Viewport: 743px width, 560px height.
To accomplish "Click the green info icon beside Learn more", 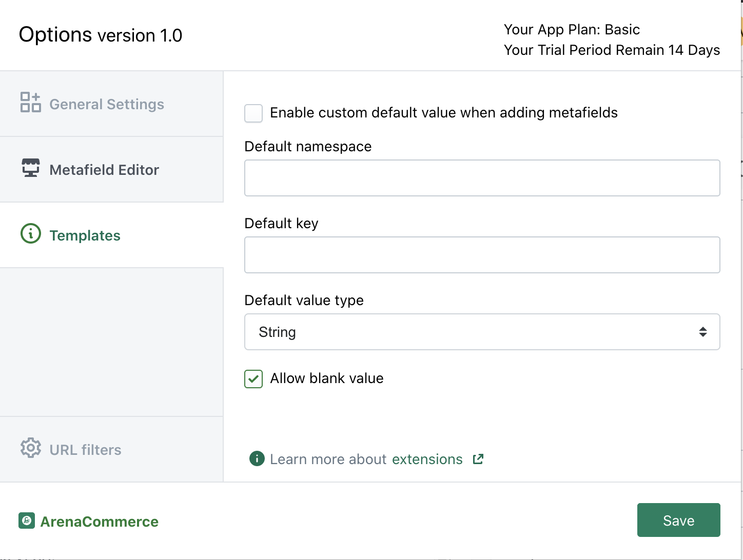I will pyautogui.click(x=257, y=458).
